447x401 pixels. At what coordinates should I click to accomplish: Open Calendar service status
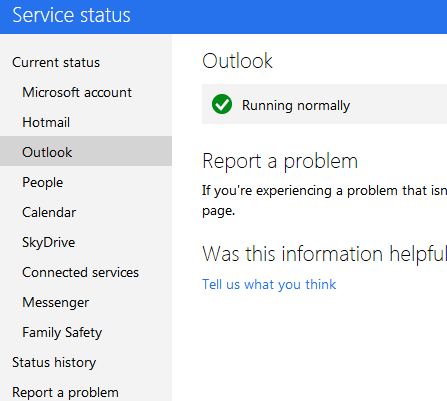pos(49,212)
